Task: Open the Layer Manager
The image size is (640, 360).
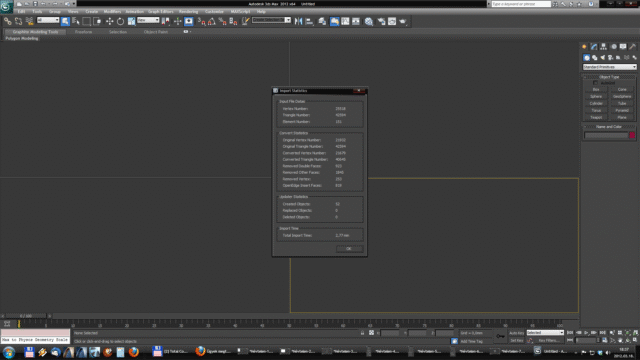Action: click(322, 21)
